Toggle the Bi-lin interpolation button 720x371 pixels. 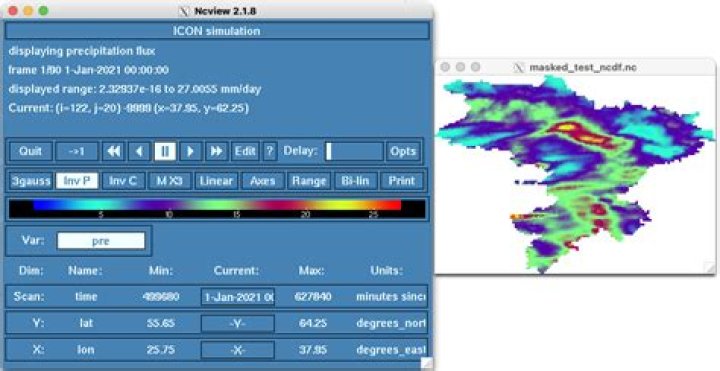(x=355, y=181)
